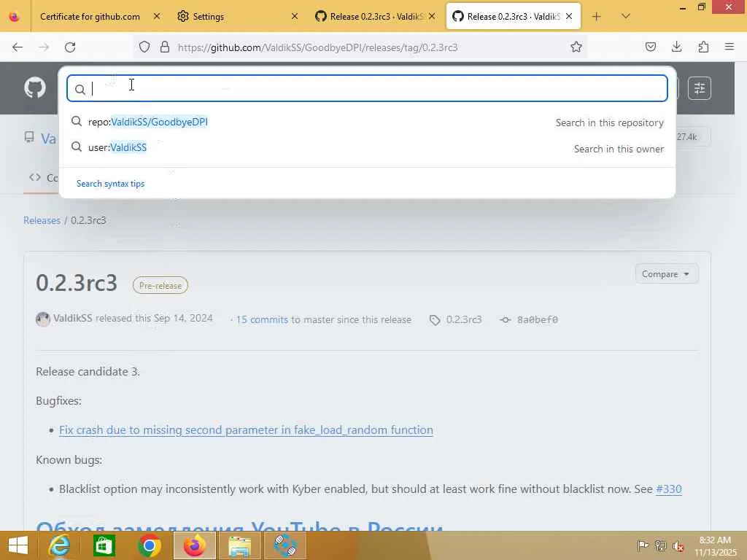
Task: Click the muted volume tray icon
Action: 678,545
